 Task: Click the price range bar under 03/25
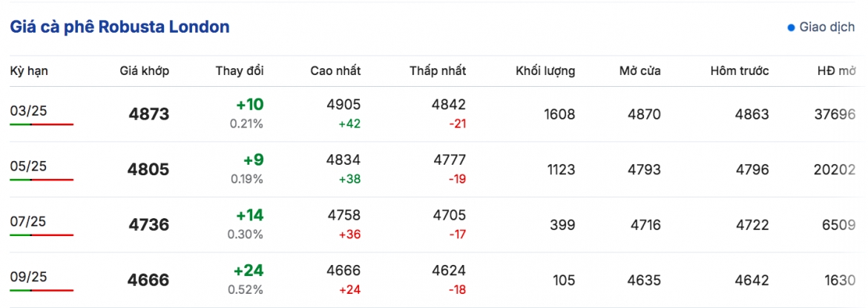[x=42, y=125]
